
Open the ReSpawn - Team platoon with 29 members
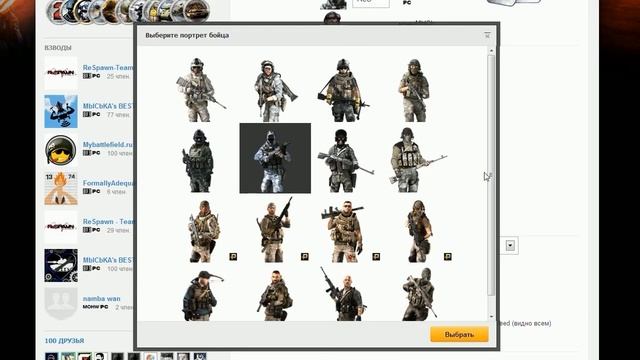[108, 222]
